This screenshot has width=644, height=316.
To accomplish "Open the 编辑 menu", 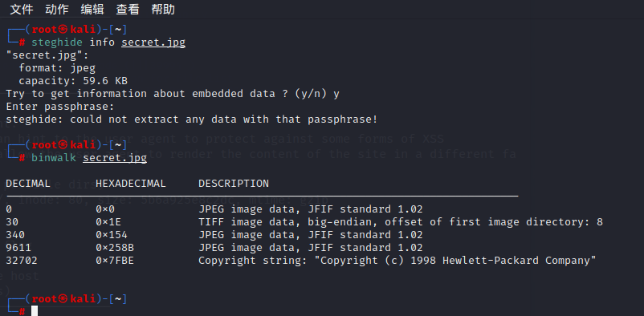I will pos(92,10).
